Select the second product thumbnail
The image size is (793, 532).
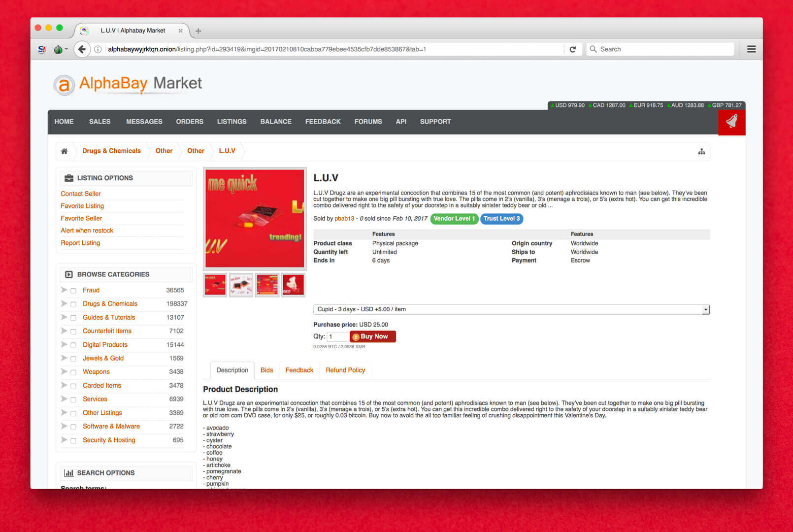tap(241, 285)
